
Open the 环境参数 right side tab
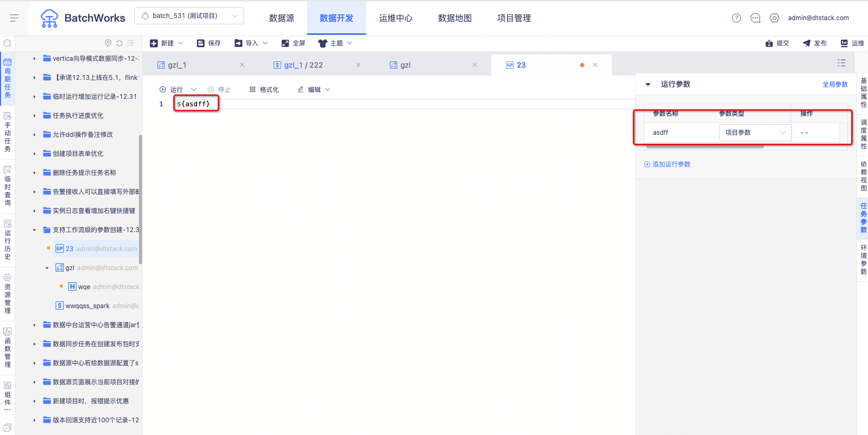pos(863,260)
